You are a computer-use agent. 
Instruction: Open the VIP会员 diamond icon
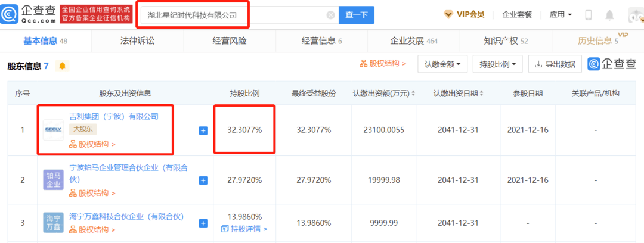click(x=448, y=14)
